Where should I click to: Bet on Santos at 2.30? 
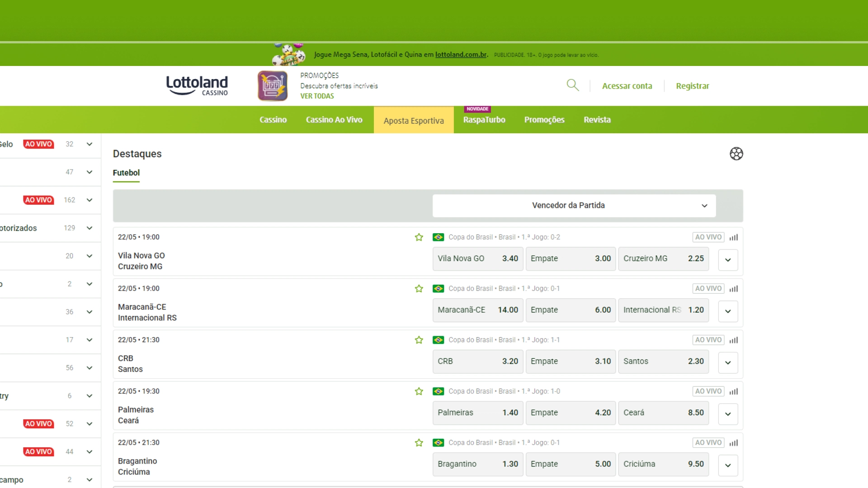pos(663,361)
